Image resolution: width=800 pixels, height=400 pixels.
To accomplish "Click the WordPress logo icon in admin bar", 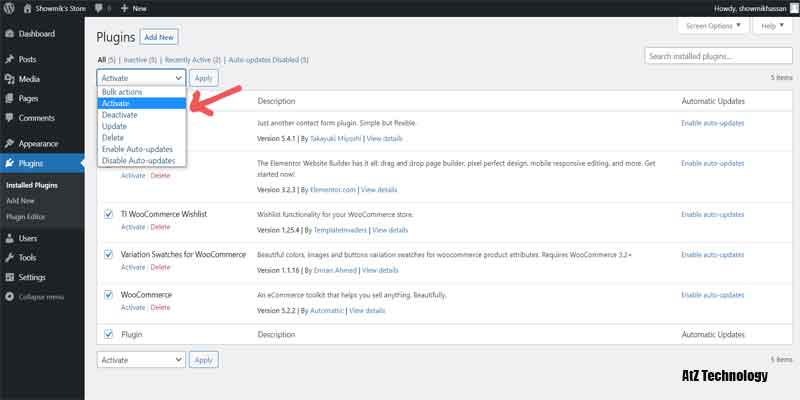I will click(x=9, y=7).
